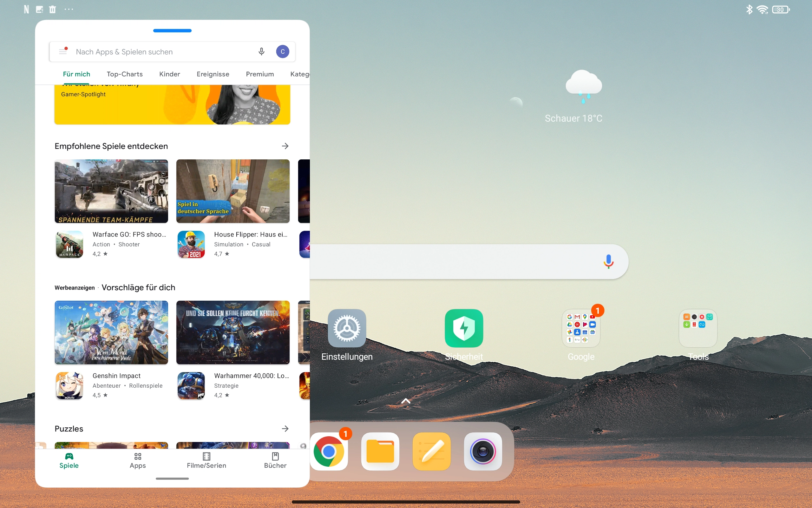Viewport: 812px width, 508px height.
Task: Open Warface GO: FPS shooter title
Action: [x=129, y=234]
